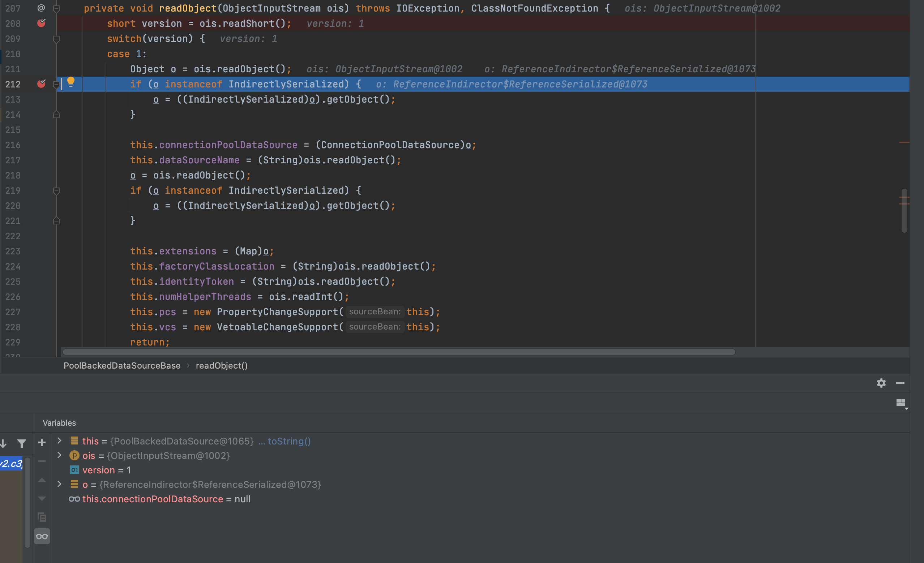The image size is (924, 563).
Task: Click this.dataSourceName on line 217
Action: coord(185,160)
